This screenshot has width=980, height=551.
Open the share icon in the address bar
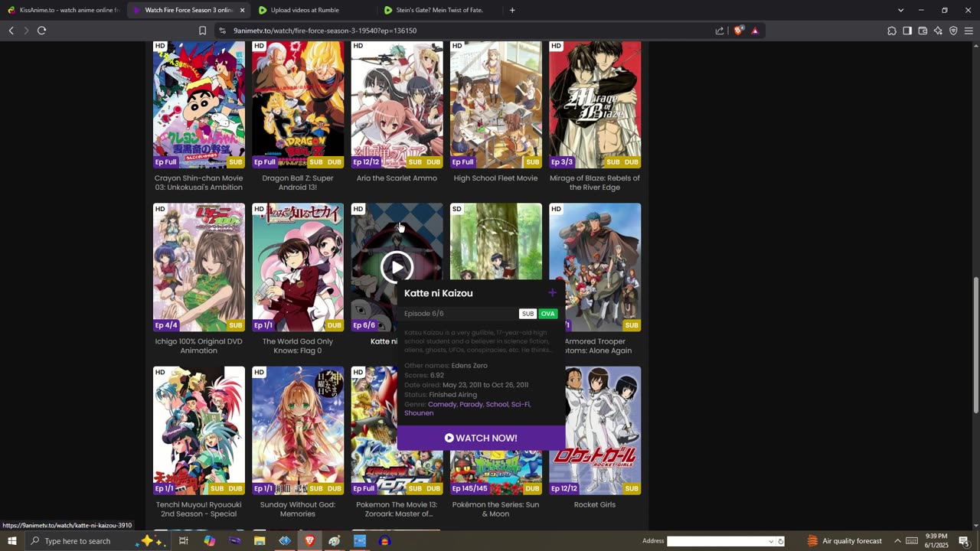point(720,31)
